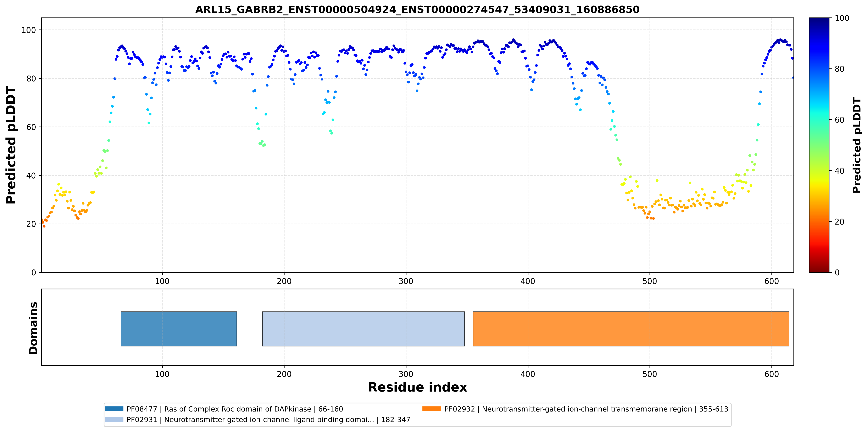Click the orange PF02932 legend swatch
Viewport: 868px width, 432px height.
coord(432,409)
